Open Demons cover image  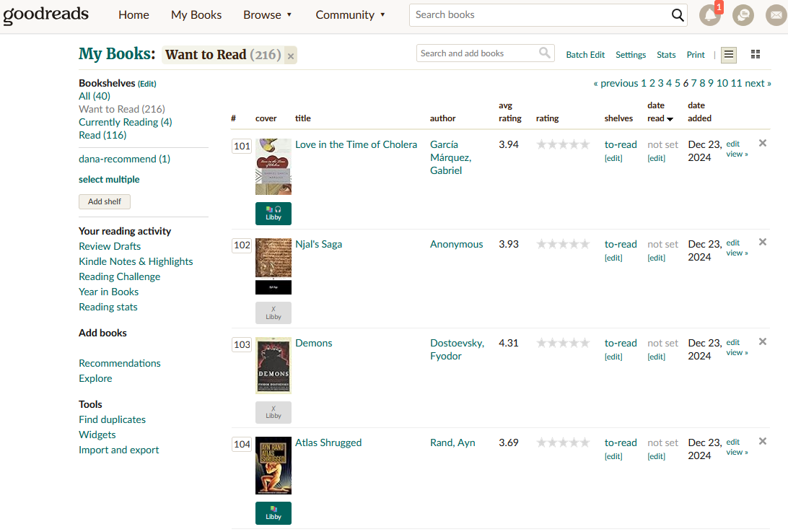pos(273,365)
